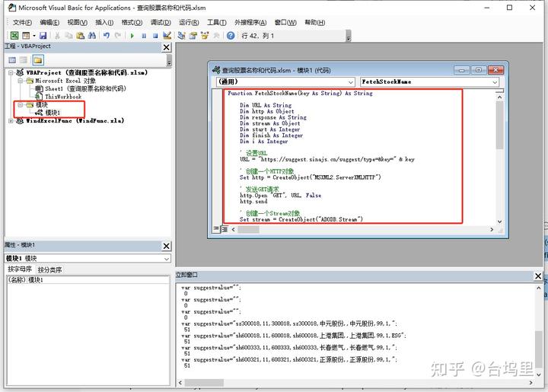
Task: Open the 格式(O) menu
Action: 132,22
